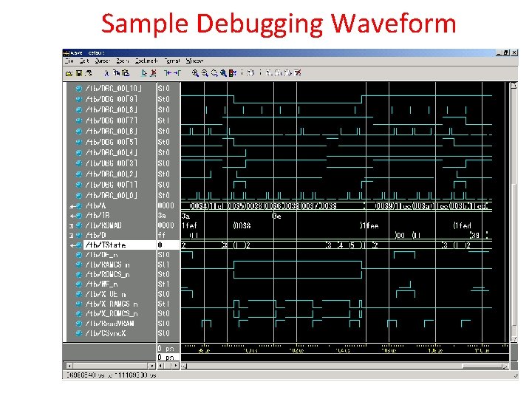Click the vertical scrollbar down arrow
This screenshot has width=532, height=399.
click(x=514, y=338)
